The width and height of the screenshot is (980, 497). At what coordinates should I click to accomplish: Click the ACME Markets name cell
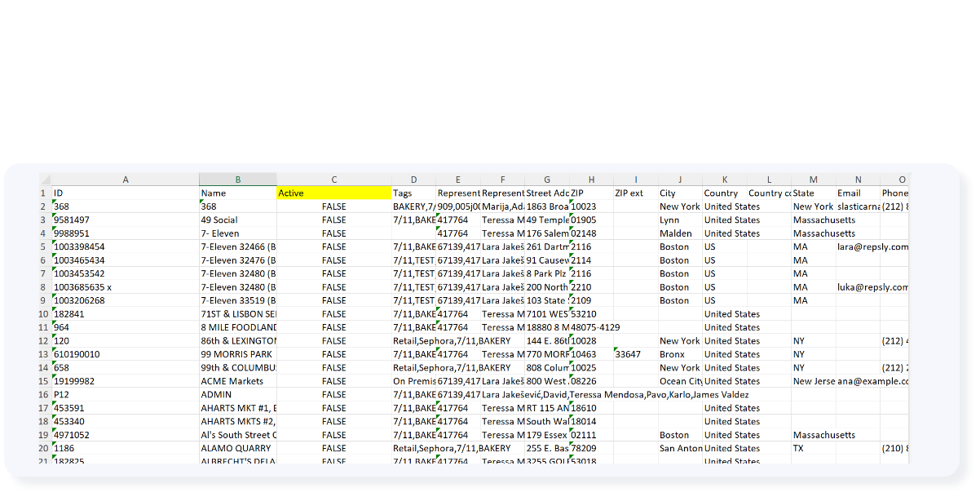[x=237, y=381]
